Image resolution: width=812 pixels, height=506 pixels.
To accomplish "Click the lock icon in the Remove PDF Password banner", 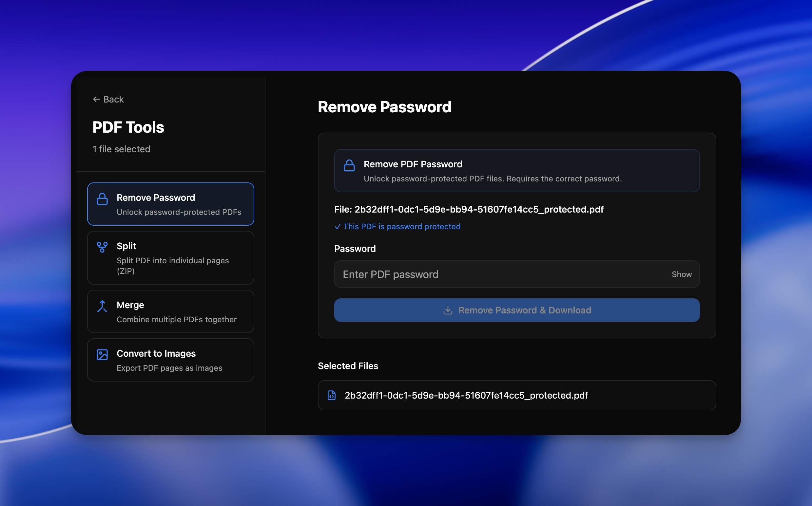I will 349,165.
